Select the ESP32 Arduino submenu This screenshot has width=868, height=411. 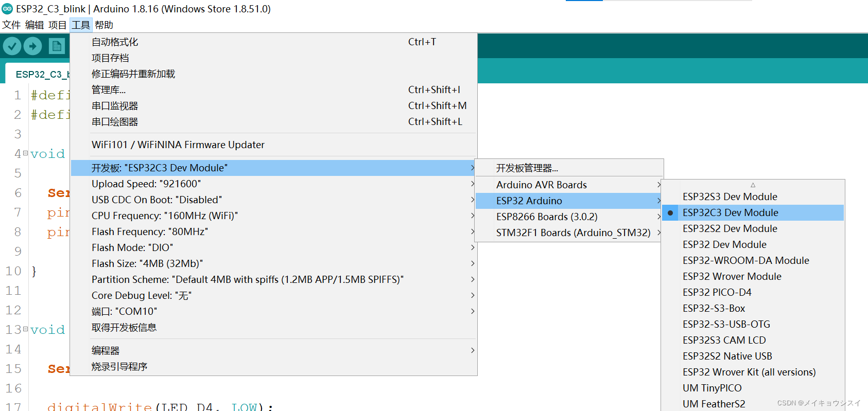point(569,201)
